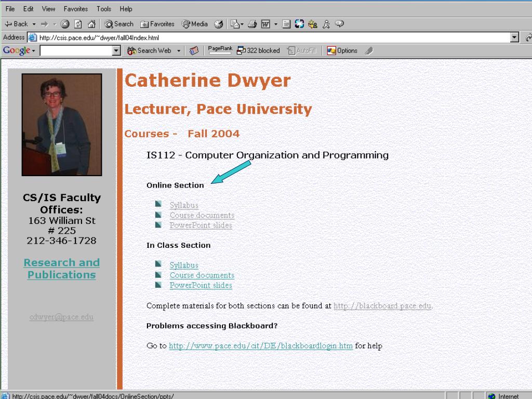Viewport: 532px width, 399px height.
Task: Click the speech bubble toolbar icon
Action: point(339,24)
